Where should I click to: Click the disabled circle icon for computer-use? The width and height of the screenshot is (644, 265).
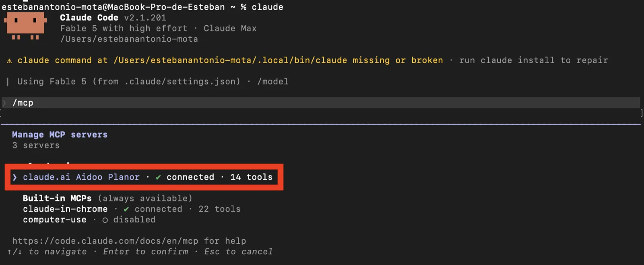tap(105, 220)
